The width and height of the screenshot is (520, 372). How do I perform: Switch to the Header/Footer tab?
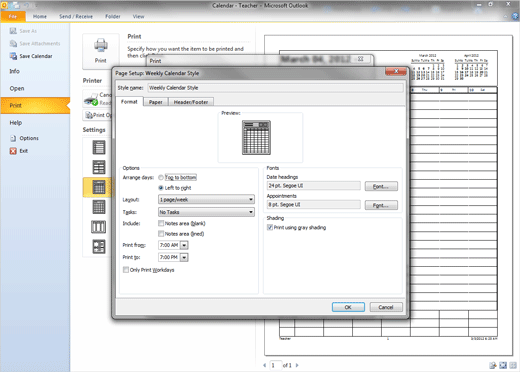(191, 102)
